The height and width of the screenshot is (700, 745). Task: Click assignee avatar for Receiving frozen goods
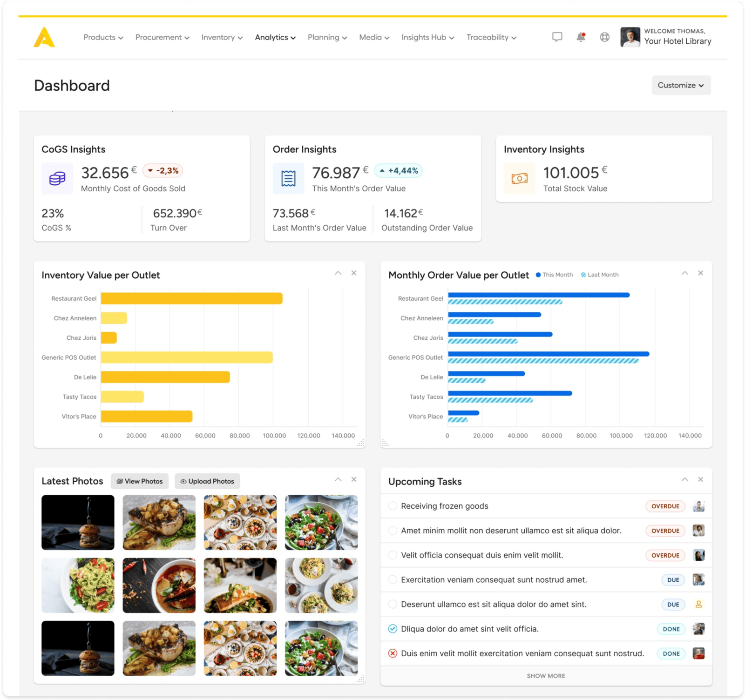click(x=698, y=506)
